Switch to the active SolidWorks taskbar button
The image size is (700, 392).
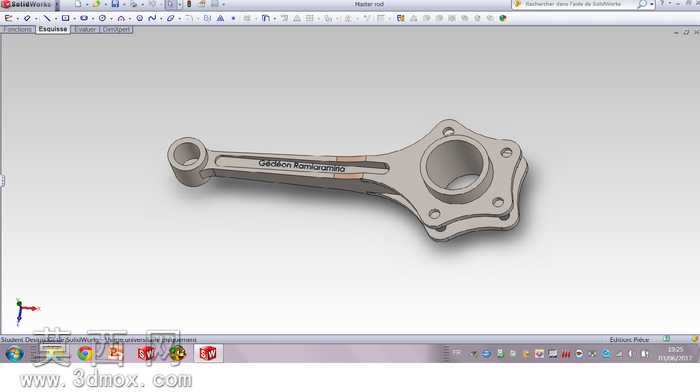coord(208,354)
